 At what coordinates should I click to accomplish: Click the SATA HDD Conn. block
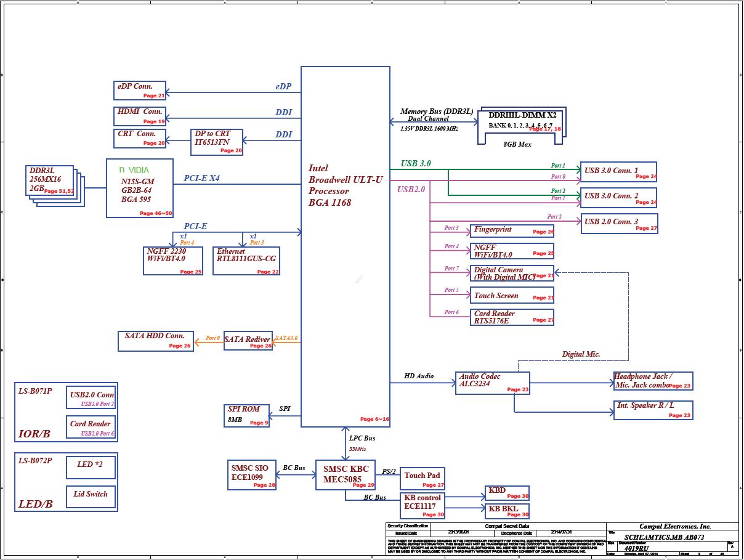155,341
